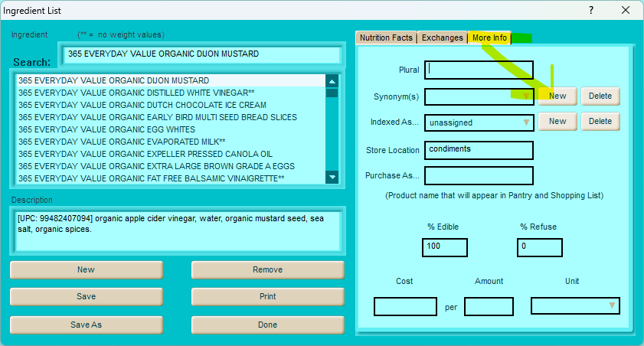The height and width of the screenshot is (346, 644).
Task: Click Delete button next to Indexed As
Action: coord(600,122)
